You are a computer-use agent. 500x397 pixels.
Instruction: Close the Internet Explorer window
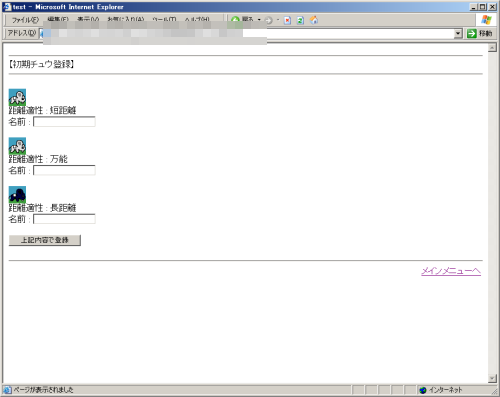pos(492,7)
